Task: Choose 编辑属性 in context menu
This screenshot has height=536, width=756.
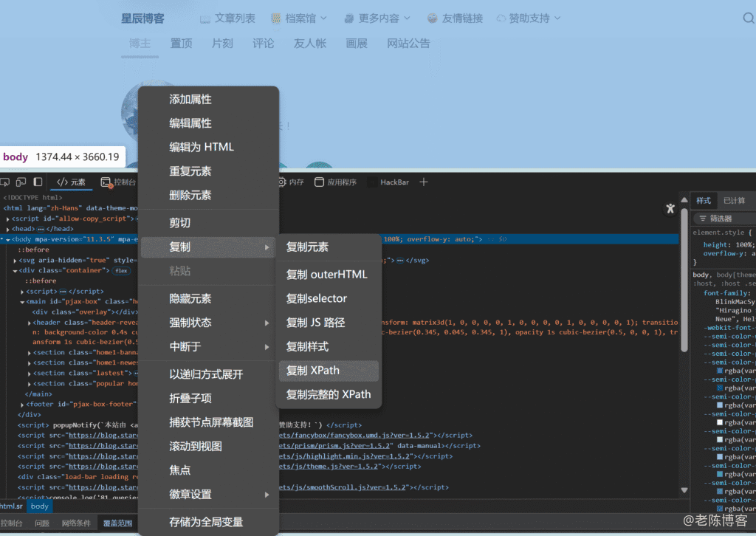Action: pos(209,123)
